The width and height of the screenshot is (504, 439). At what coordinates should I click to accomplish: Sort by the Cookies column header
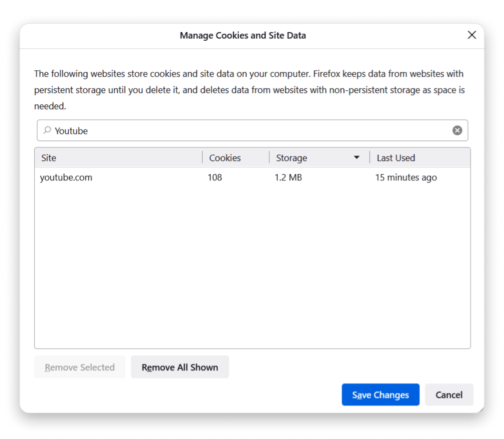[x=236, y=158]
